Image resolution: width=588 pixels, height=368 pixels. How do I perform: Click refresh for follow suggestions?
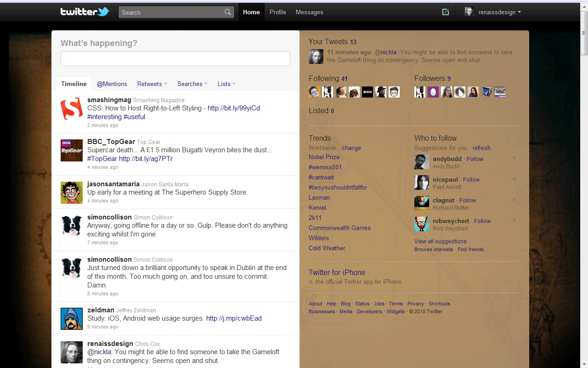(x=481, y=148)
